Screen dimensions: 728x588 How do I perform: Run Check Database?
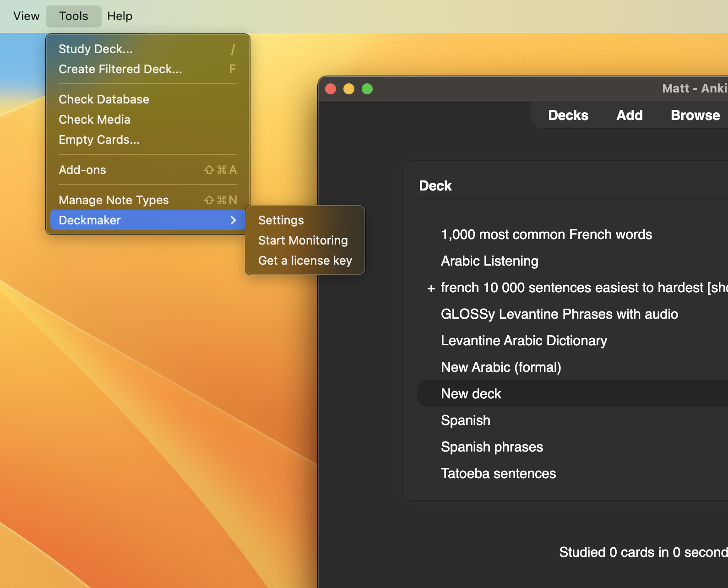click(x=103, y=99)
